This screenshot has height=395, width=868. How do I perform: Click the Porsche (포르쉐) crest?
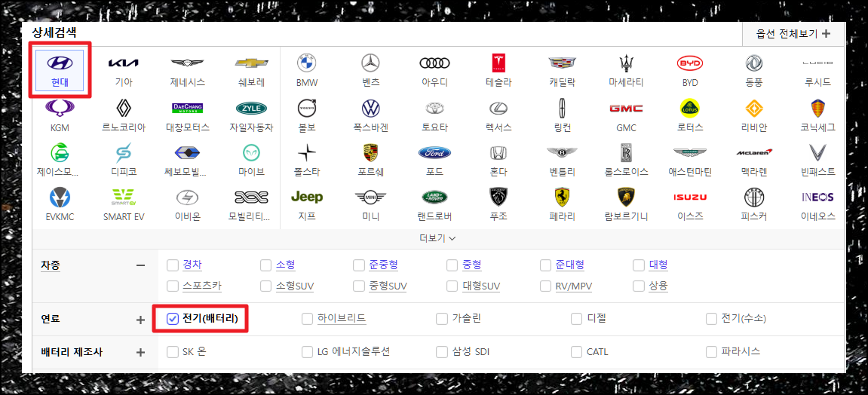click(370, 152)
